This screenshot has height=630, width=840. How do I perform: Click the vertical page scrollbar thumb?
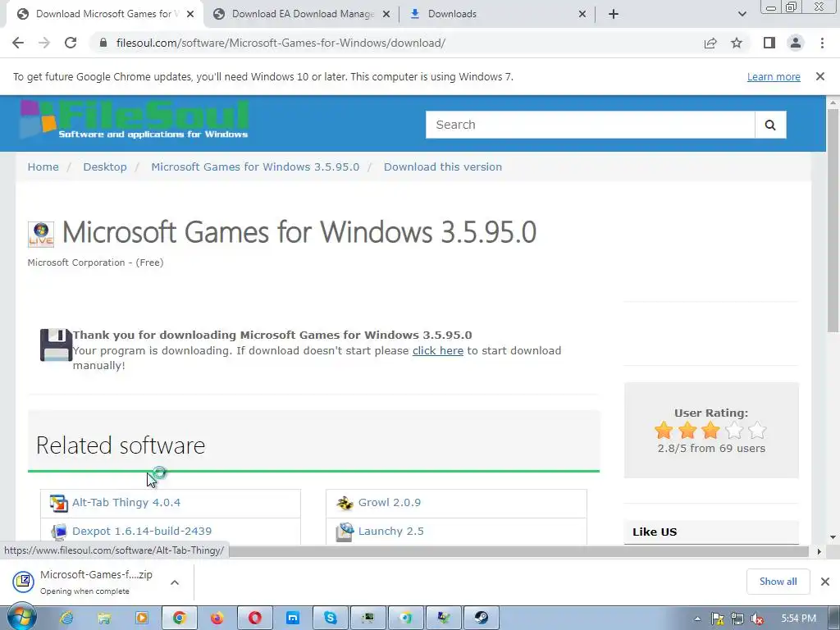coord(833,221)
